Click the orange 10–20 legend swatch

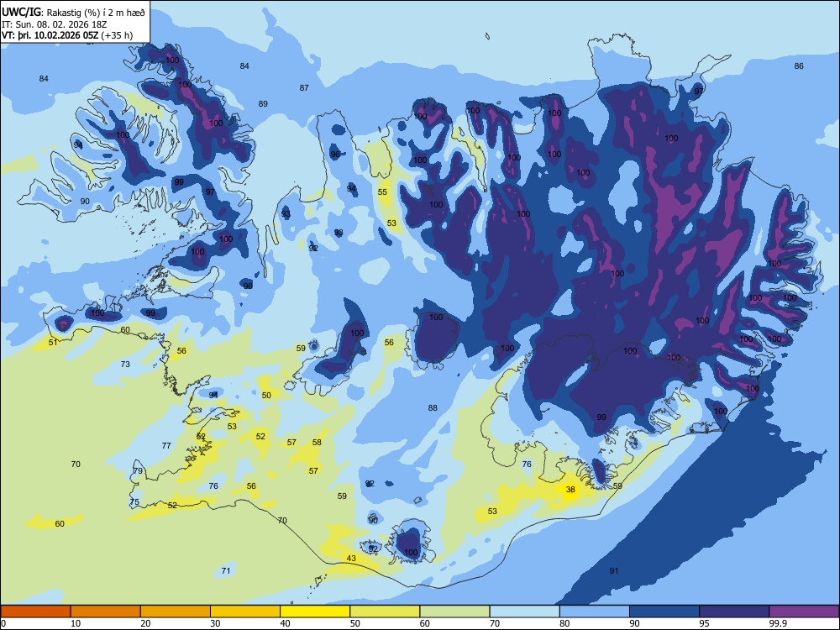tap(106, 612)
